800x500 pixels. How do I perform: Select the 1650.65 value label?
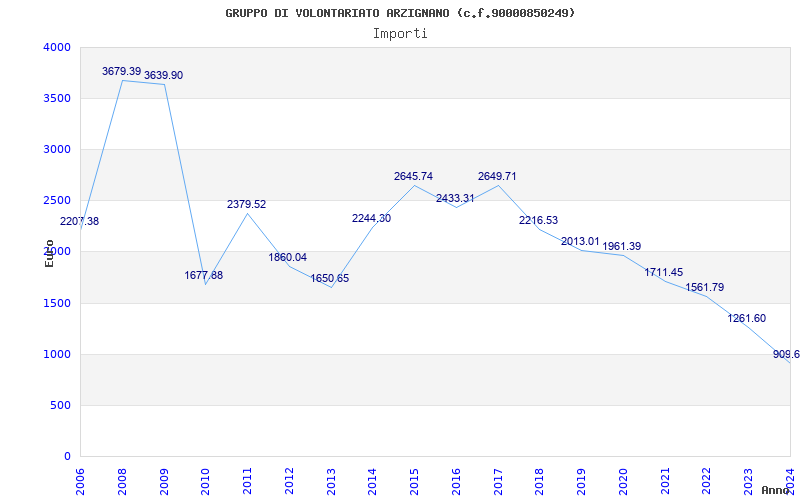(x=330, y=279)
